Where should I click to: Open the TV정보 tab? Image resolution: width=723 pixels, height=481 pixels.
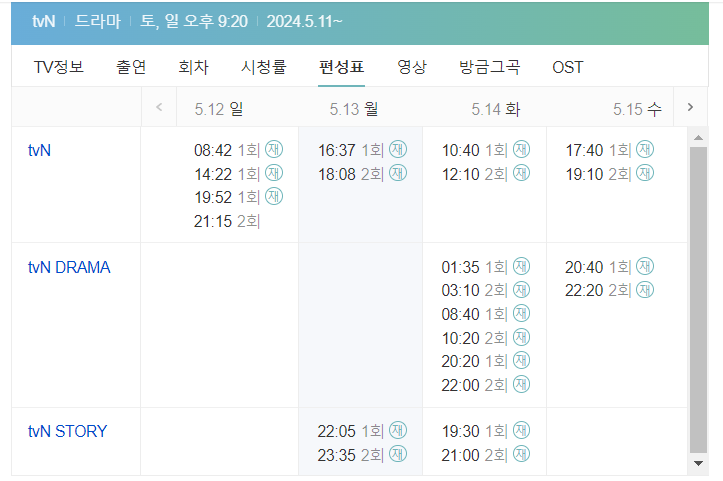59,67
